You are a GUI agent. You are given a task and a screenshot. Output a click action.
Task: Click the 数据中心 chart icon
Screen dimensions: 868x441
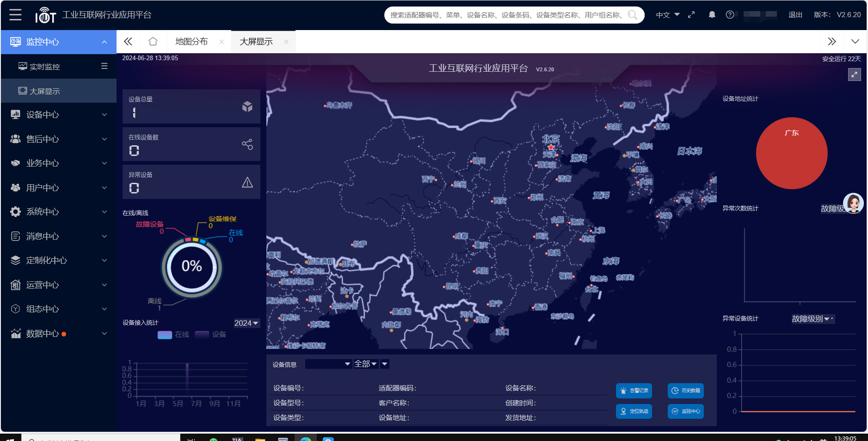click(x=16, y=333)
